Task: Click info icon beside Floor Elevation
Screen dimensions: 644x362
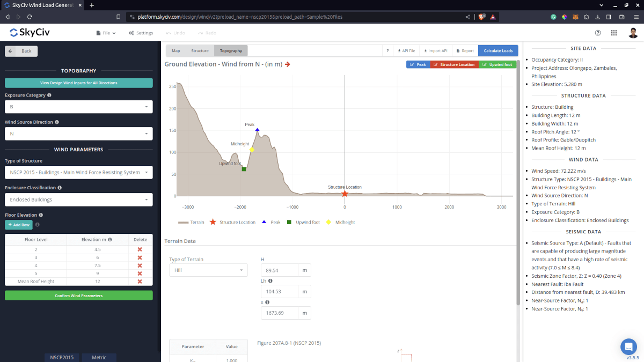Action: pyautogui.click(x=41, y=215)
